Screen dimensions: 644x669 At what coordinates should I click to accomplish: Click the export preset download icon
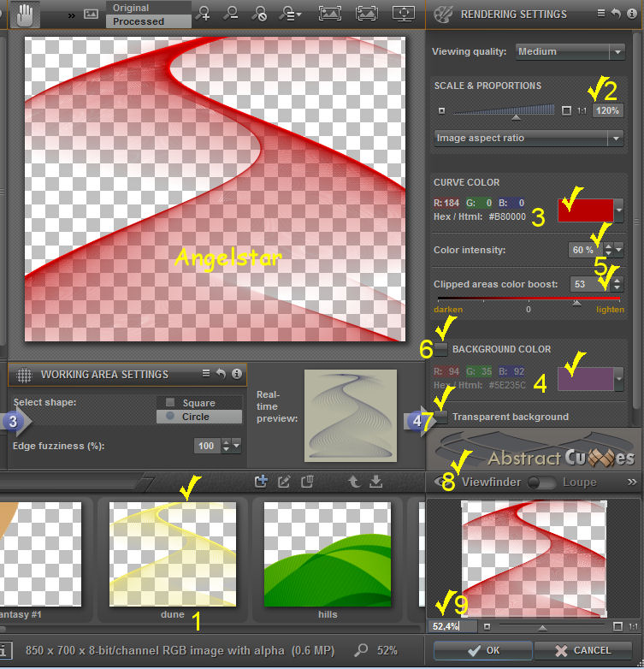375,482
